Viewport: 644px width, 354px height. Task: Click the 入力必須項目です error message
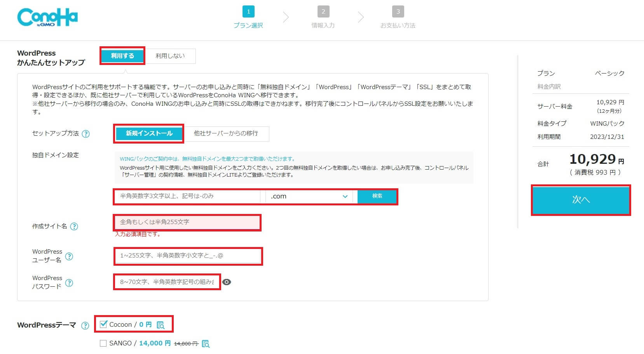pos(138,234)
